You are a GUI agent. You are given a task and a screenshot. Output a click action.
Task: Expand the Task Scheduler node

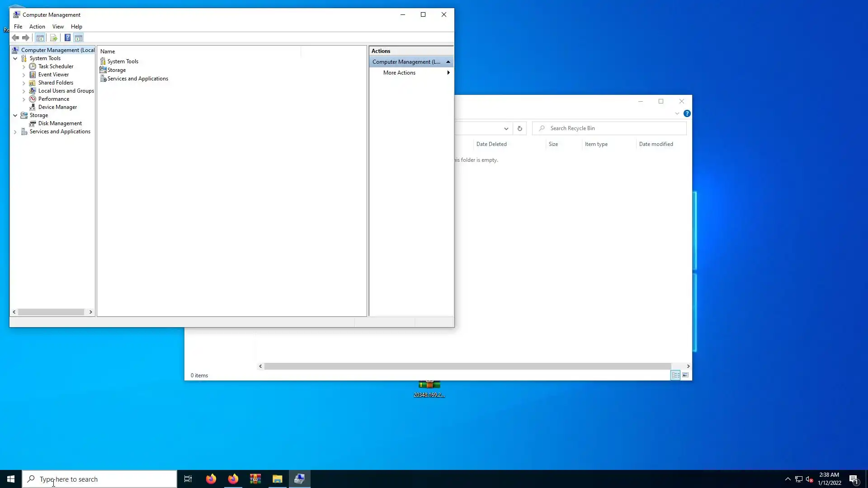click(24, 67)
